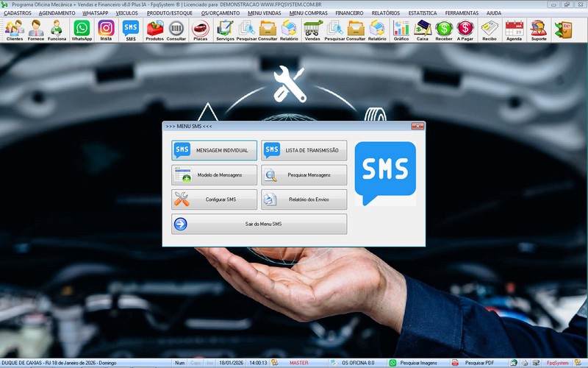Open the Placas car icon

click(x=200, y=29)
